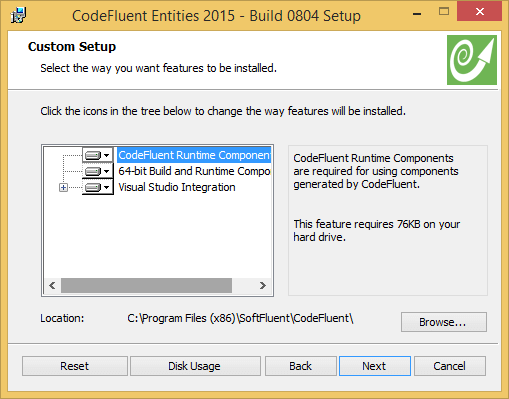Proceed with the Next button
The width and height of the screenshot is (509, 399).
tap(375, 366)
